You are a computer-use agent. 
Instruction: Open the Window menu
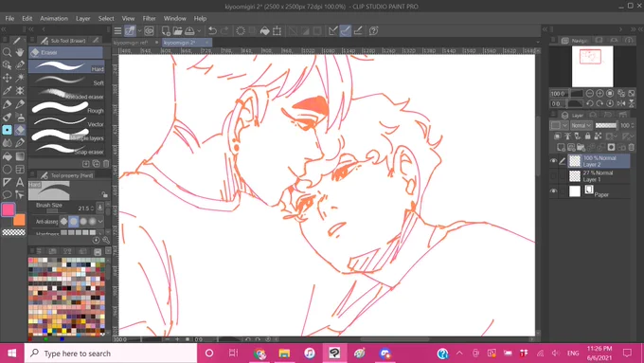pyautogui.click(x=175, y=19)
